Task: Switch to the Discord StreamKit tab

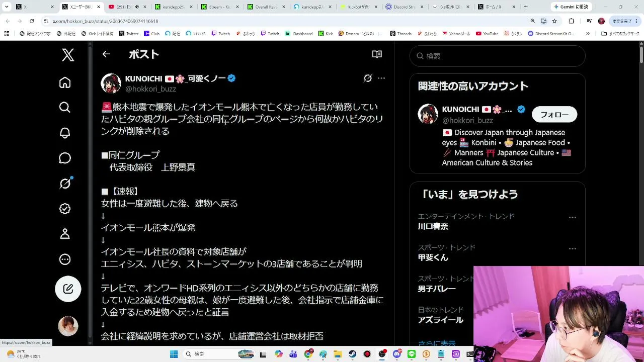Action: pos(405,7)
